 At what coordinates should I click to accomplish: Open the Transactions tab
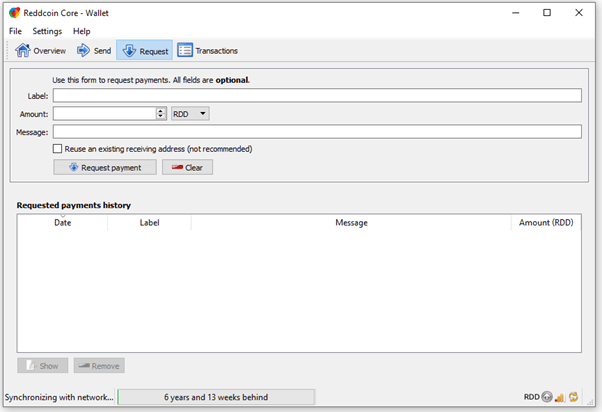coord(207,51)
